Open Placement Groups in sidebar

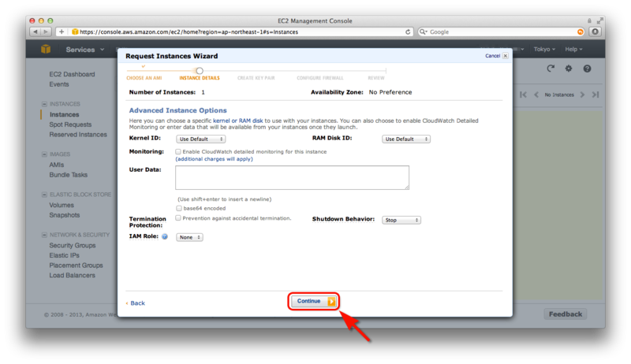coord(76,266)
